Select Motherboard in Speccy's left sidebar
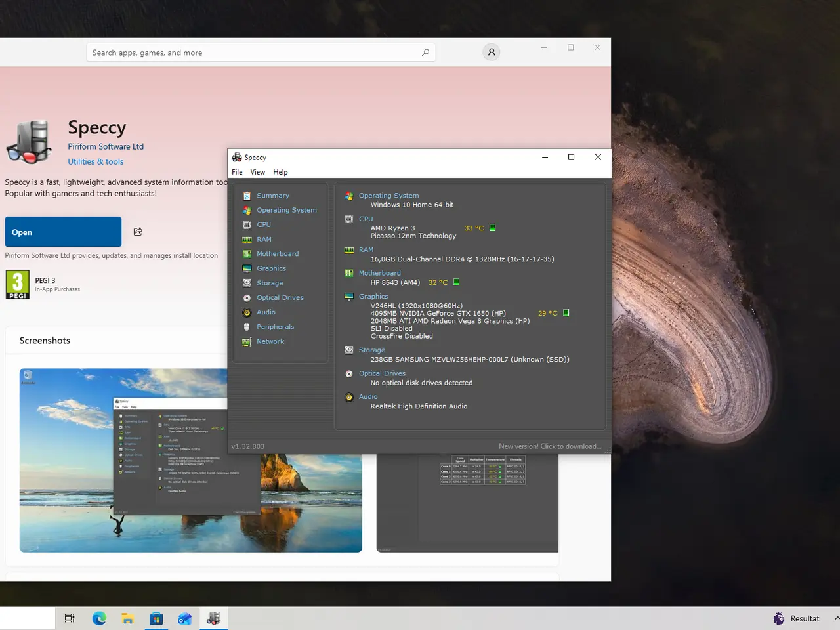 (277, 254)
